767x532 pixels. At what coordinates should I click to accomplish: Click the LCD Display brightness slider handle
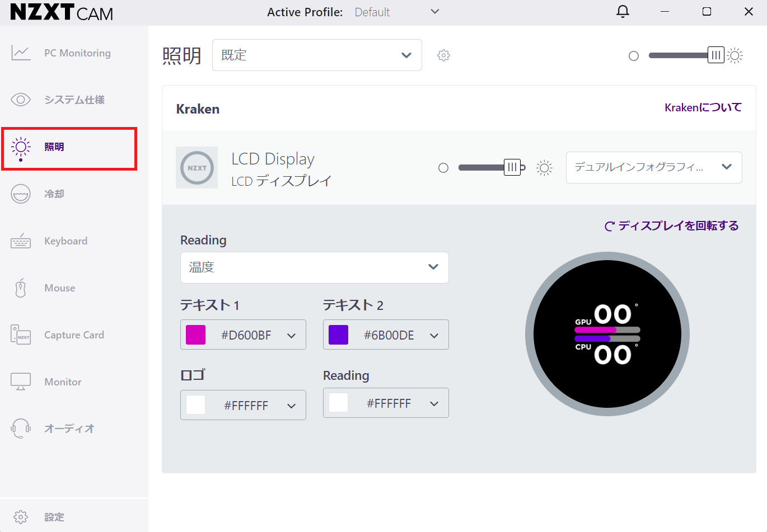pyautogui.click(x=512, y=167)
